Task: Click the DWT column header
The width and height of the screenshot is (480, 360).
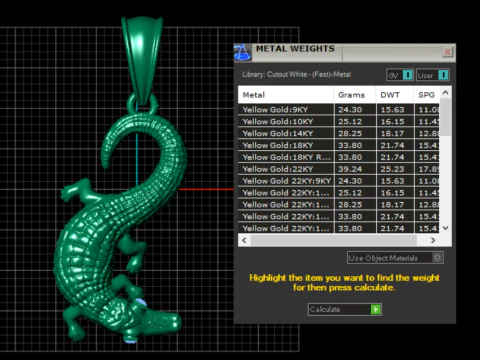Action: tap(395, 95)
